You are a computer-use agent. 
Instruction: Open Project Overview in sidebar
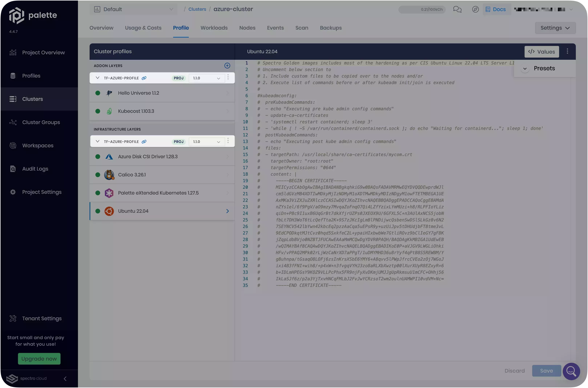(x=39, y=52)
